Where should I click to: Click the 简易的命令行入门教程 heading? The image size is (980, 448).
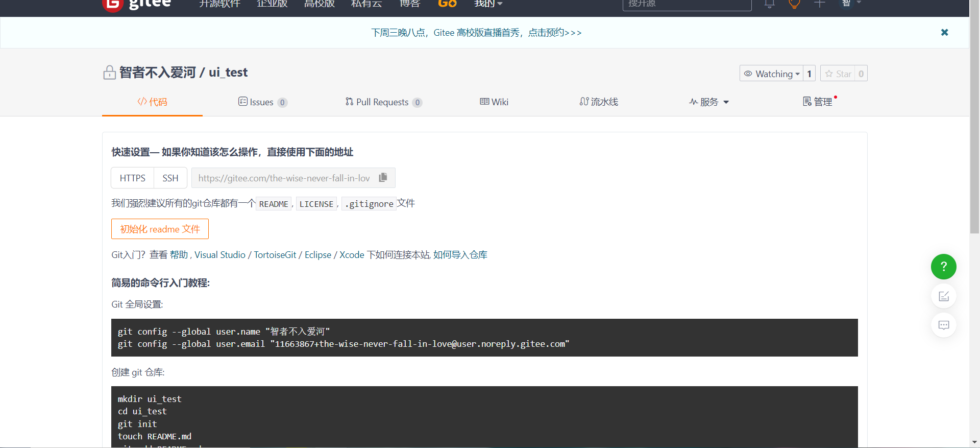pyautogui.click(x=161, y=282)
